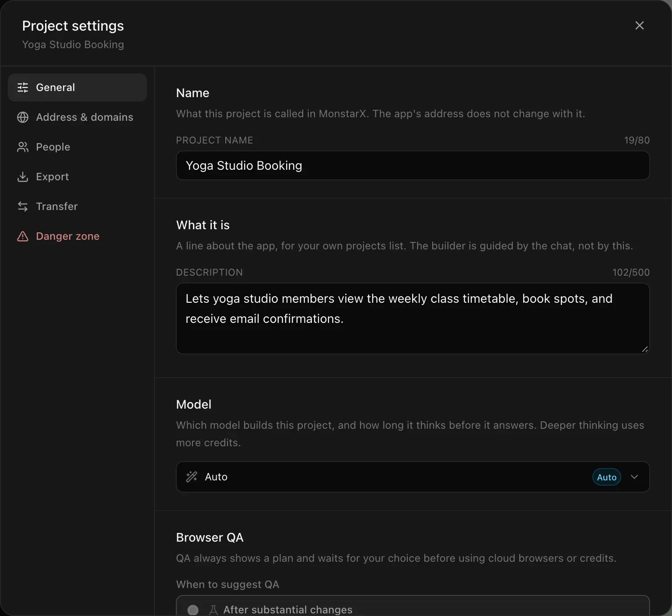Click the DESCRIPTION field label
The height and width of the screenshot is (616, 672).
click(x=209, y=272)
